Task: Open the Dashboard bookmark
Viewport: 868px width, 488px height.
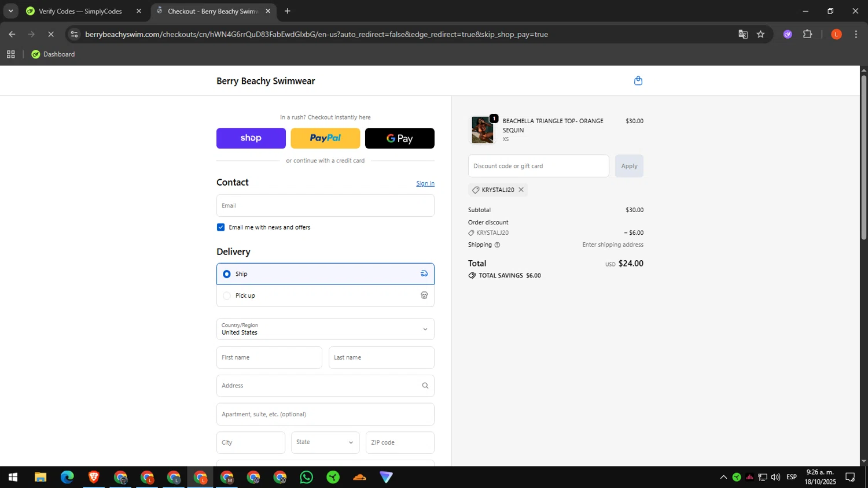Action: (x=53, y=54)
